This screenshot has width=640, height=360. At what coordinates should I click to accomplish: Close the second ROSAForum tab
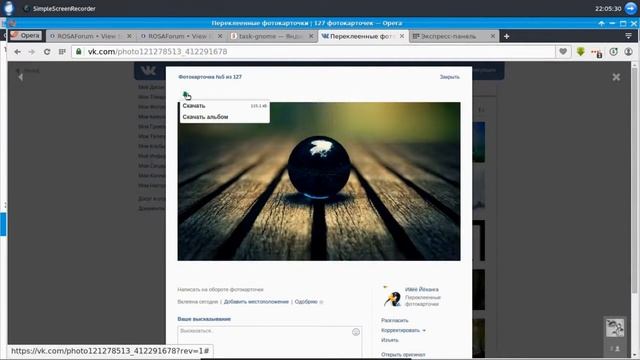(x=220, y=36)
